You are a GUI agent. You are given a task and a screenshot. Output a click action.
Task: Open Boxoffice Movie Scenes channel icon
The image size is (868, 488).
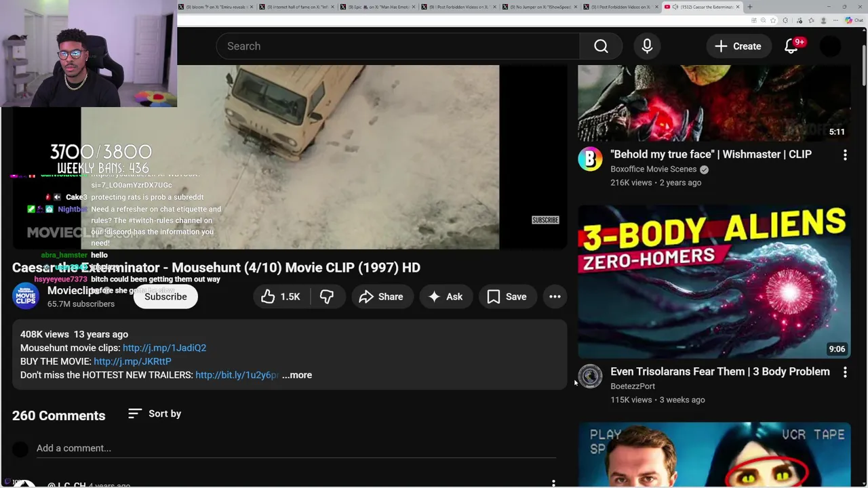(590, 159)
